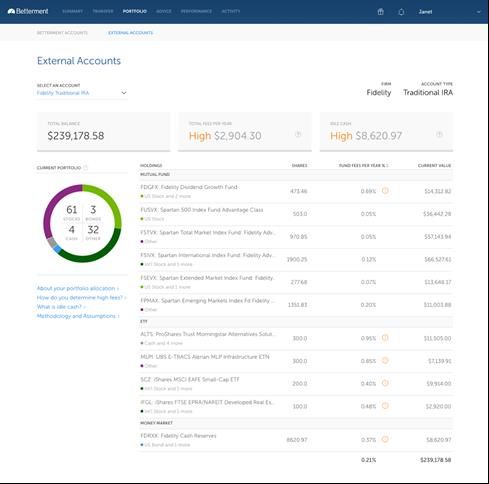Image resolution: width=489 pixels, height=484 pixels.
Task: Click 3 Bonds count in donut chart
Action: 93,213
